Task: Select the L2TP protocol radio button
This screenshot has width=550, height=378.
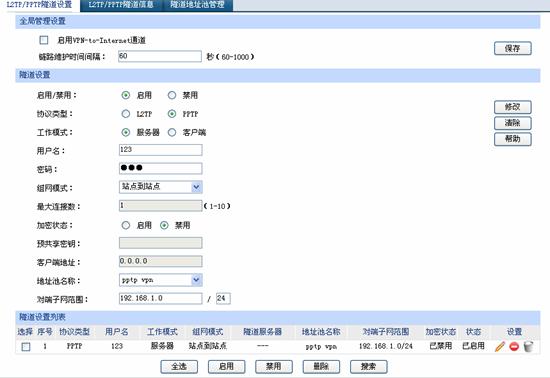Action: tap(126, 114)
